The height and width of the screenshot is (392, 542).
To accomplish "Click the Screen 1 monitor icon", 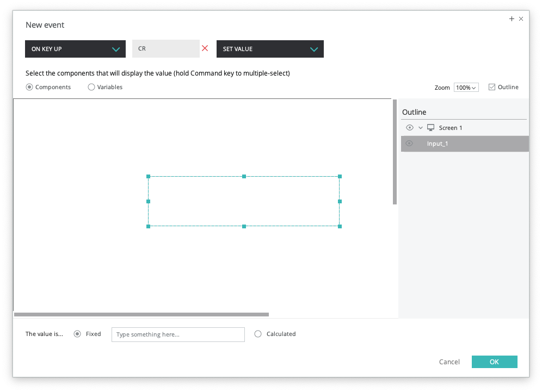I will [430, 128].
